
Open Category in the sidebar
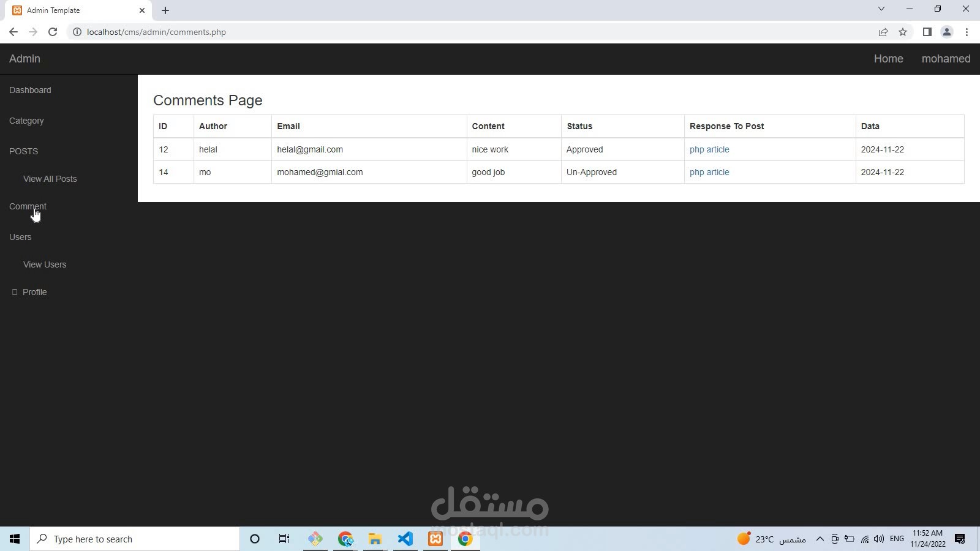[26, 121]
